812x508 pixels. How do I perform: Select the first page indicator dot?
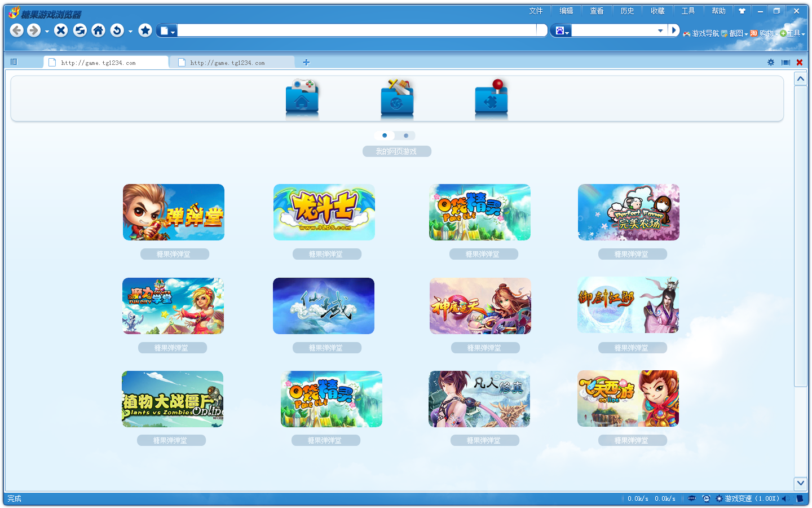(385, 135)
